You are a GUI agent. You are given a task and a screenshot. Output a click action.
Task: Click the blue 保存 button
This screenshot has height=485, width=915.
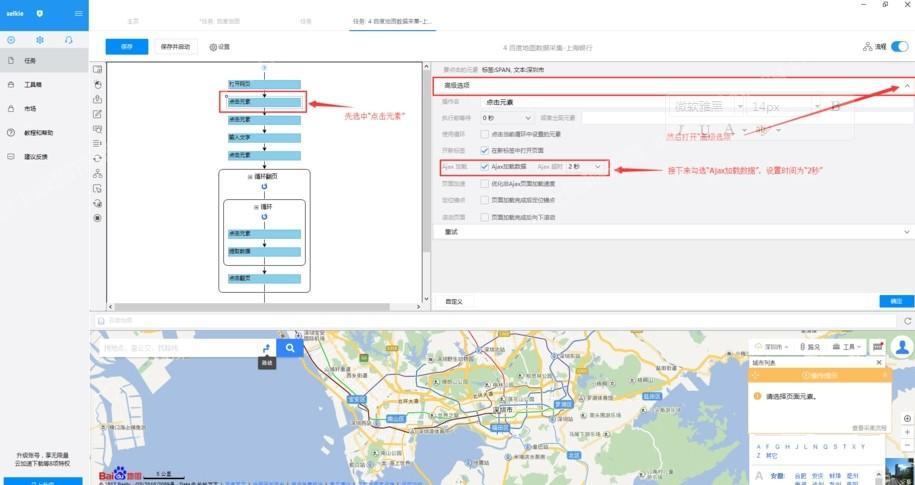127,47
